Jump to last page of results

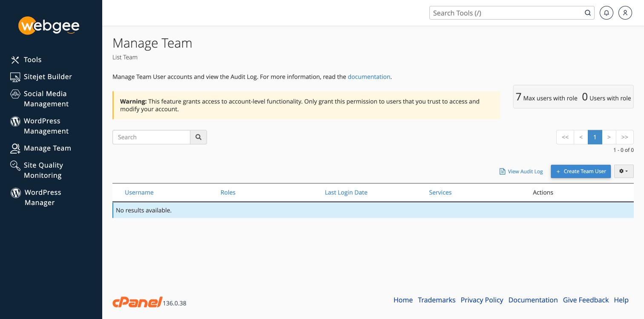[x=625, y=137]
